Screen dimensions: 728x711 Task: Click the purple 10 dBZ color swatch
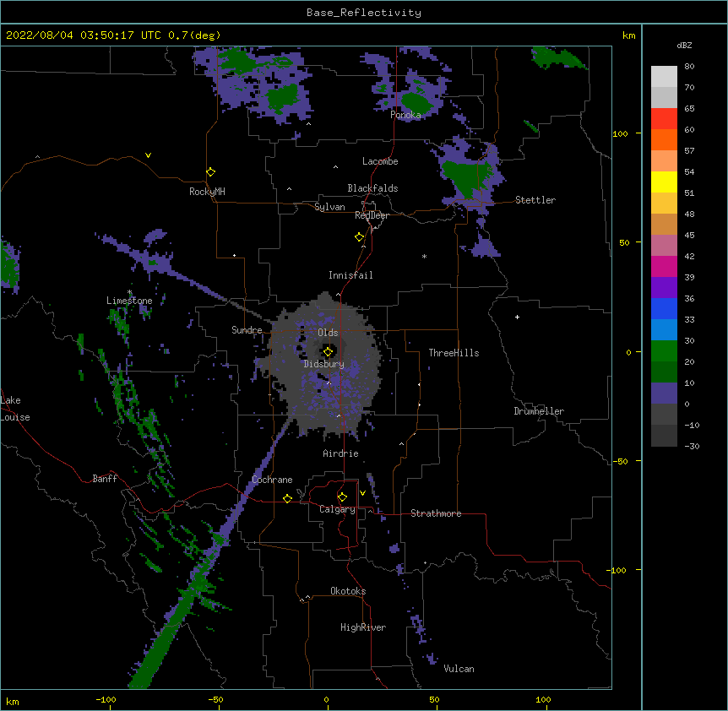click(x=664, y=393)
